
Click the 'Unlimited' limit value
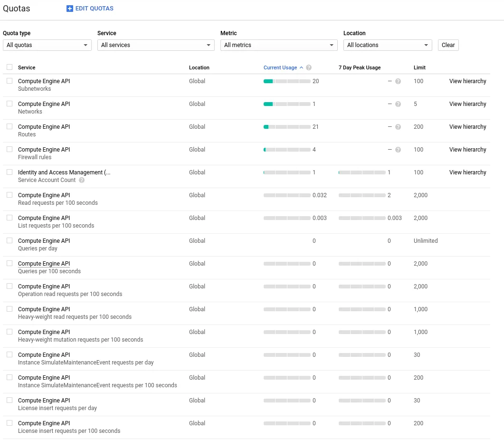426,241
